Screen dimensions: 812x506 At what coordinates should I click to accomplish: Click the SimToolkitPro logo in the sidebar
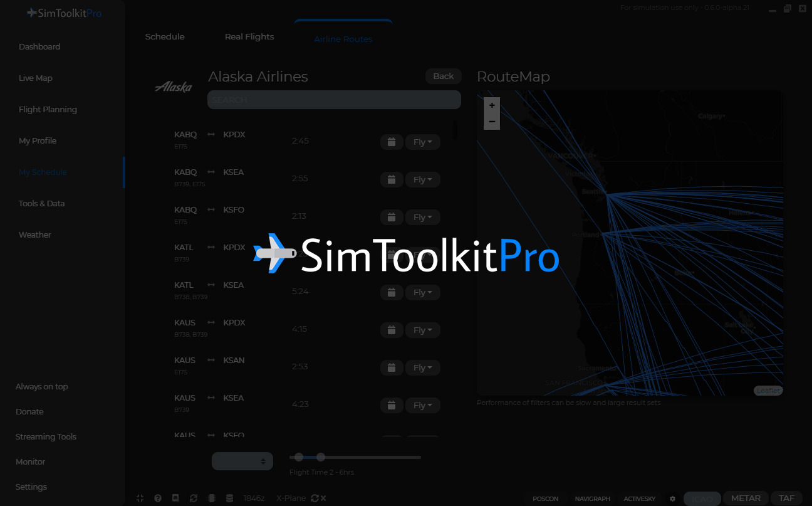[64, 13]
